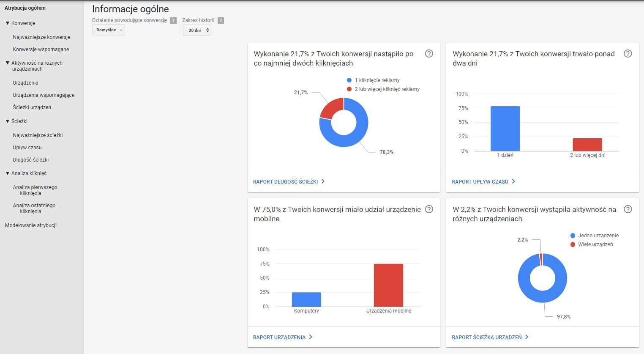
Task: Click the Wiele urządzeń legend text
Action: 595,244
